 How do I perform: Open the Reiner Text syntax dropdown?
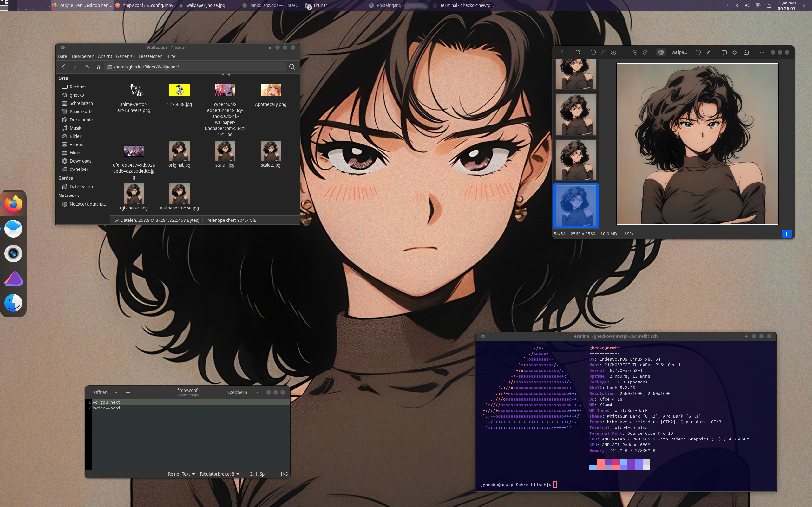coord(181,474)
